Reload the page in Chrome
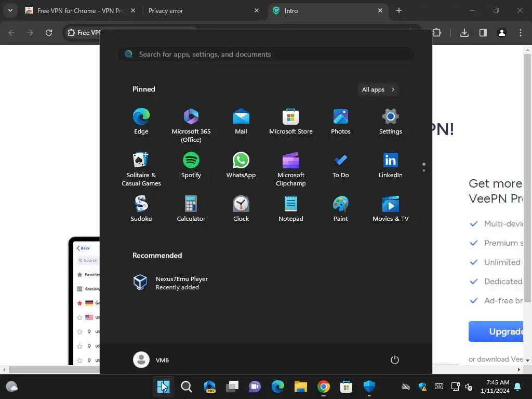 point(49,33)
